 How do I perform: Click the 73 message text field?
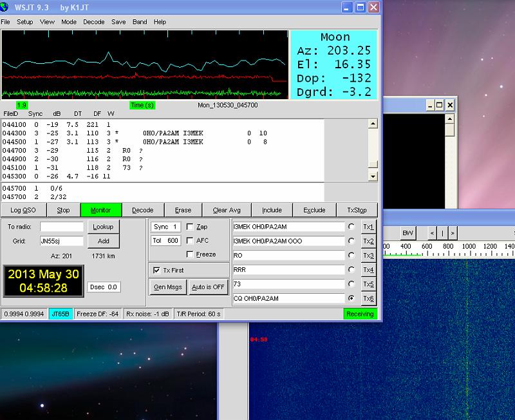[289, 284]
